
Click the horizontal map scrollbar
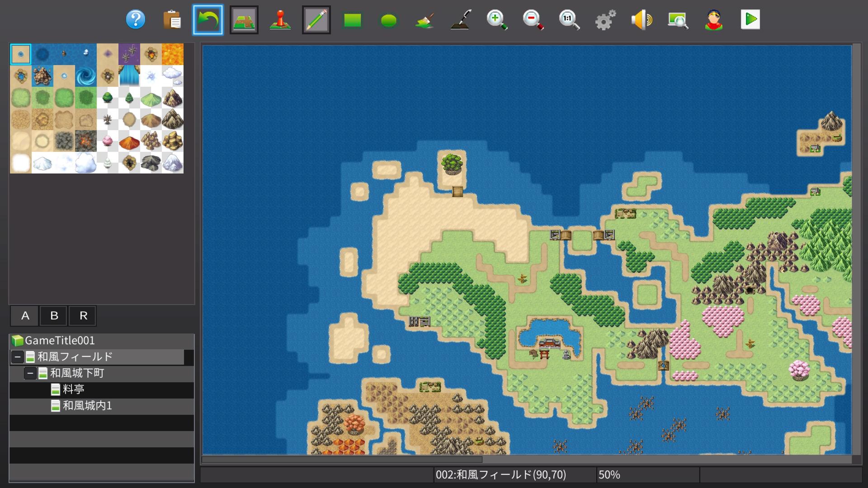pos(342,460)
